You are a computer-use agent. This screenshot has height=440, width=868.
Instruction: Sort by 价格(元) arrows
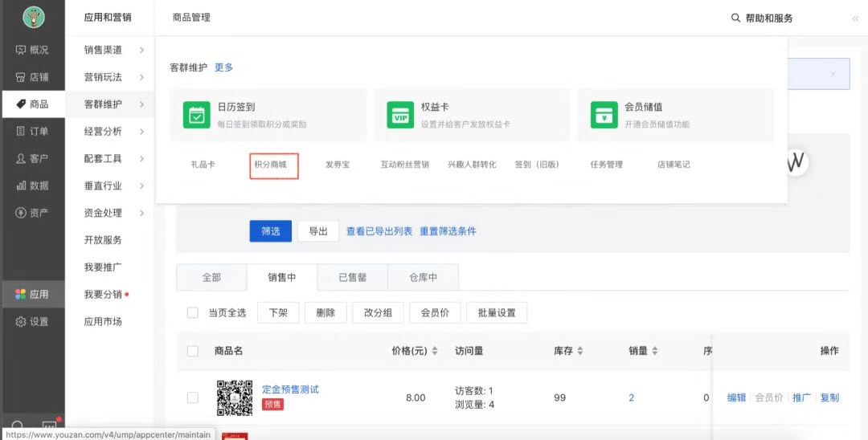click(435, 350)
